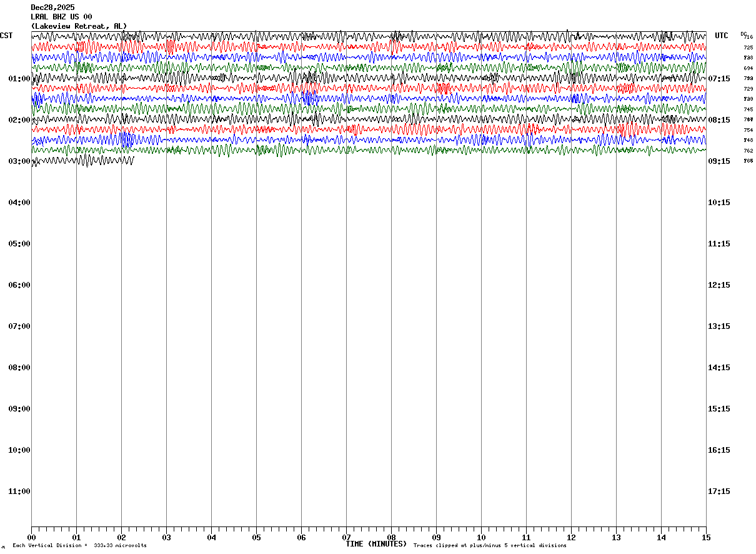Click the 08 minute tick label
This screenshot has height=554, width=756.
coord(391,537)
